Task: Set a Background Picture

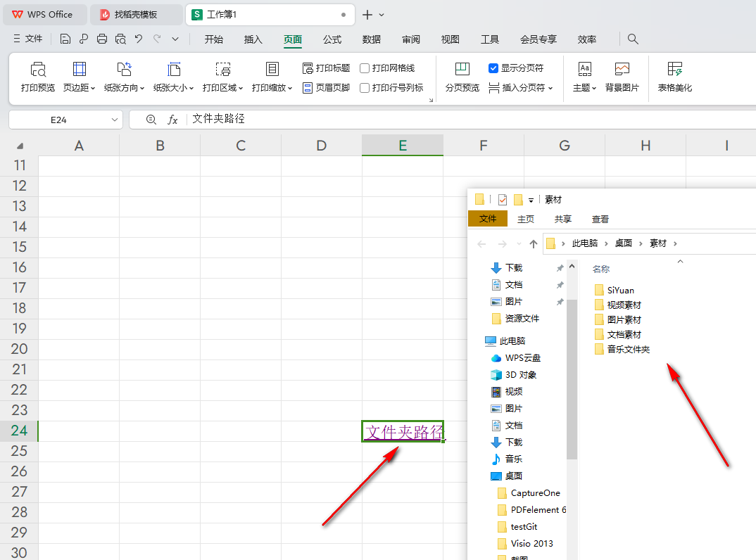Action: click(x=622, y=77)
